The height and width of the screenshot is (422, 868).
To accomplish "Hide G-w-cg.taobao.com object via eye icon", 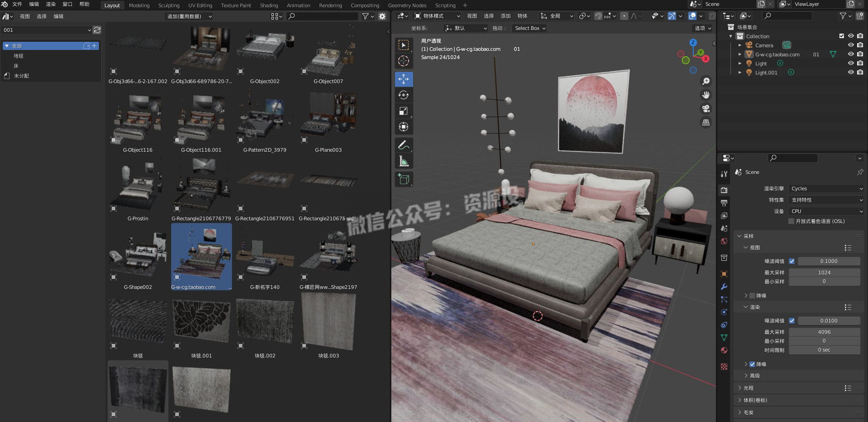I will point(851,55).
